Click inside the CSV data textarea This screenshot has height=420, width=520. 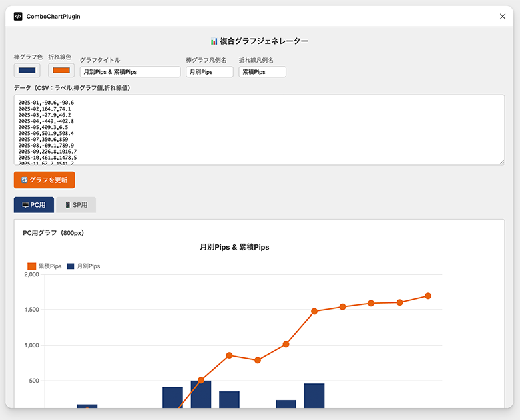(259, 130)
